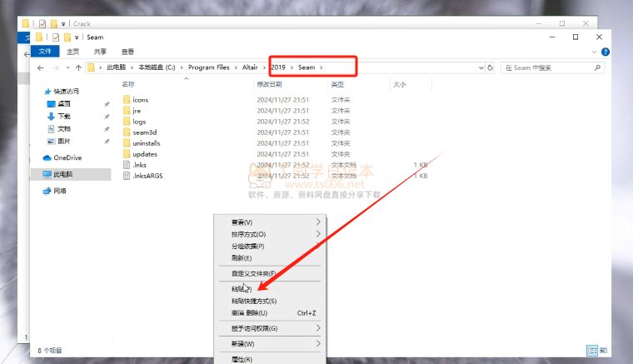Click 此电脑 in the address bar
This screenshot has width=633, height=364.
coord(117,67)
